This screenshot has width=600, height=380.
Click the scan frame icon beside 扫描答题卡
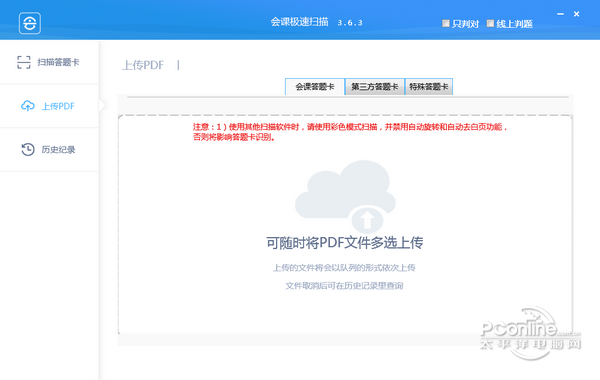click(x=24, y=62)
